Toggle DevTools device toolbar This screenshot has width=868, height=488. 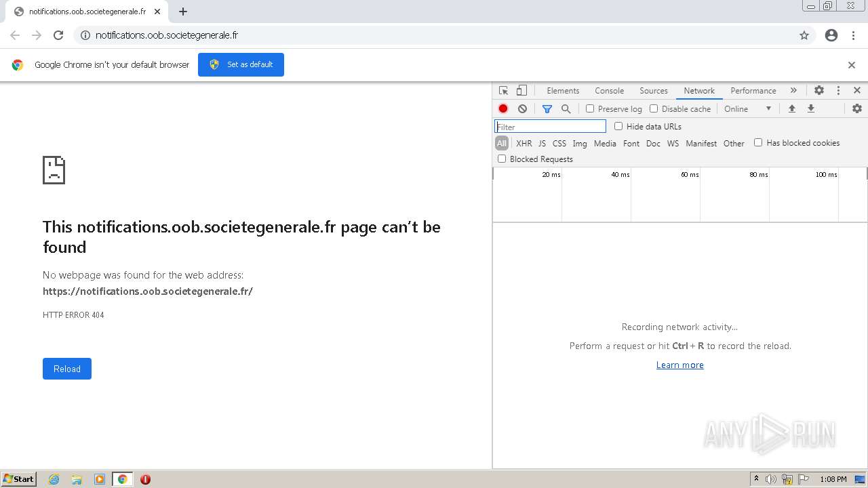521,90
